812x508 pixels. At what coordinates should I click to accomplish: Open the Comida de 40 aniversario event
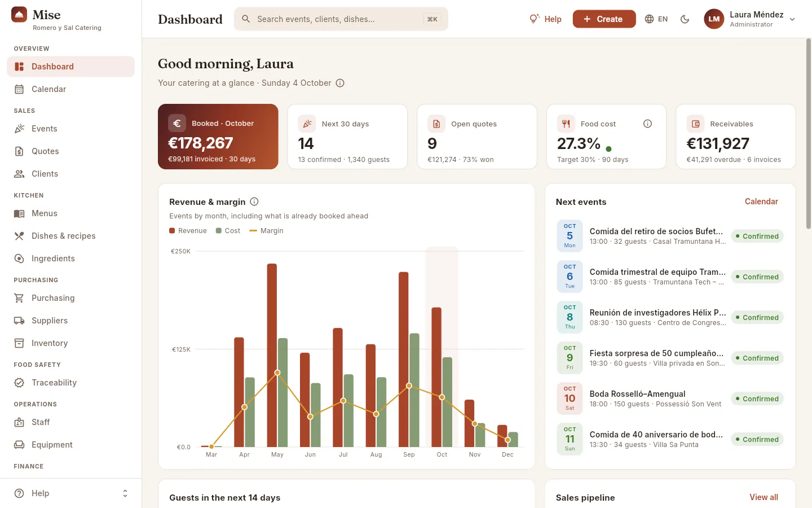(x=670, y=439)
